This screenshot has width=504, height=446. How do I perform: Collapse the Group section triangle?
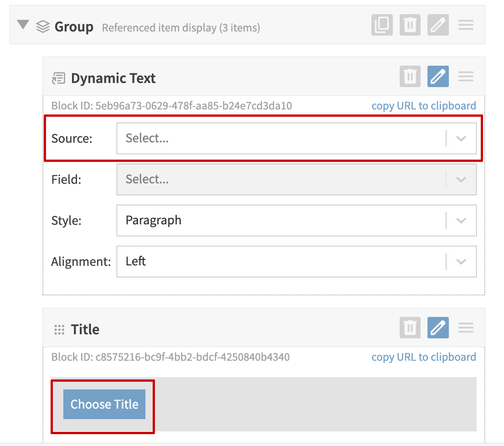pos(22,25)
